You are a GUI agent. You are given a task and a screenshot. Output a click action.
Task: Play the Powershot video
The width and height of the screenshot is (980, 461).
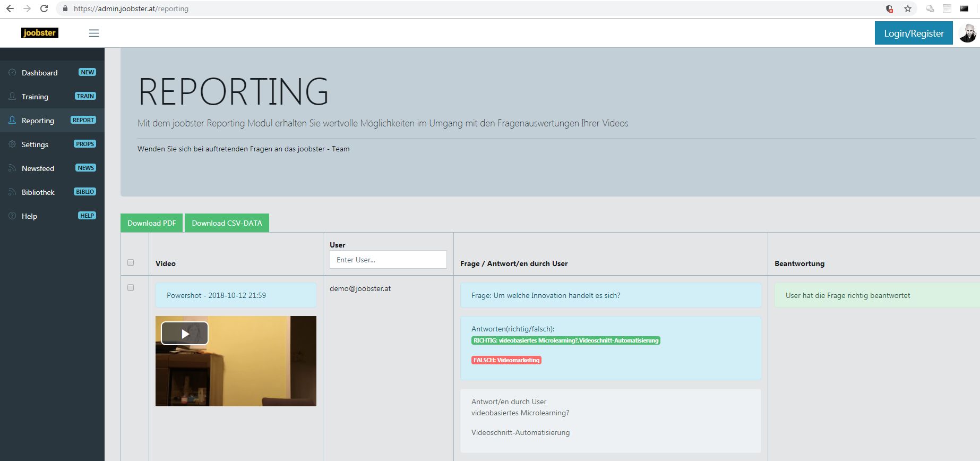coord(185,334)
